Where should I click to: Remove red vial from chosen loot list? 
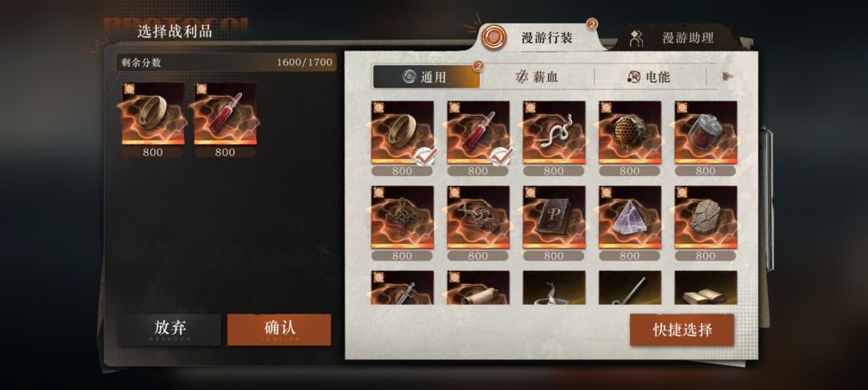tap(225, 114)
